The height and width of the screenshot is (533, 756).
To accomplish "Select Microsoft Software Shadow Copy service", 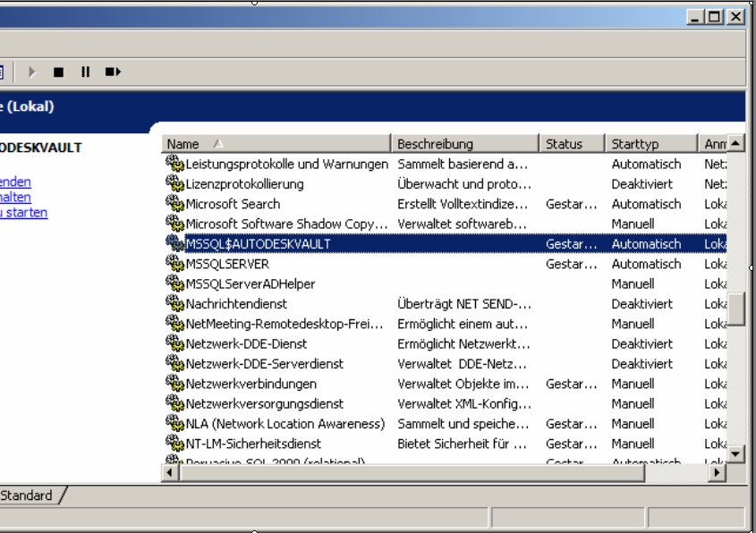I will (x=286, y=224).
